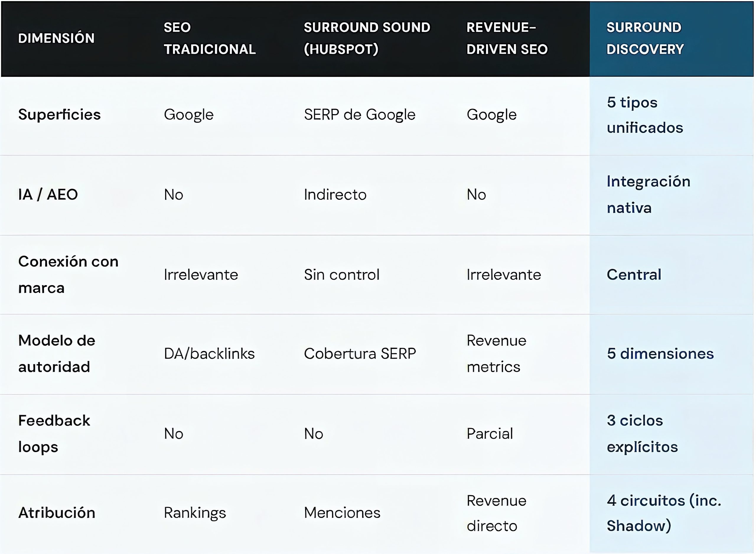This screenshot has height=554, width=756.
Task: Select the REVENUE-DRIVEN SEO header
Action: 507,38
